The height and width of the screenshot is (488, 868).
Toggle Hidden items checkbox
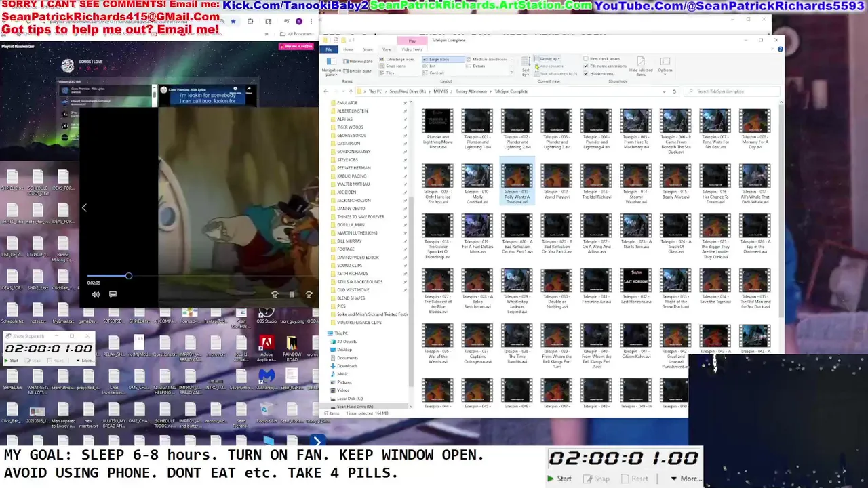tap(599, 73)
